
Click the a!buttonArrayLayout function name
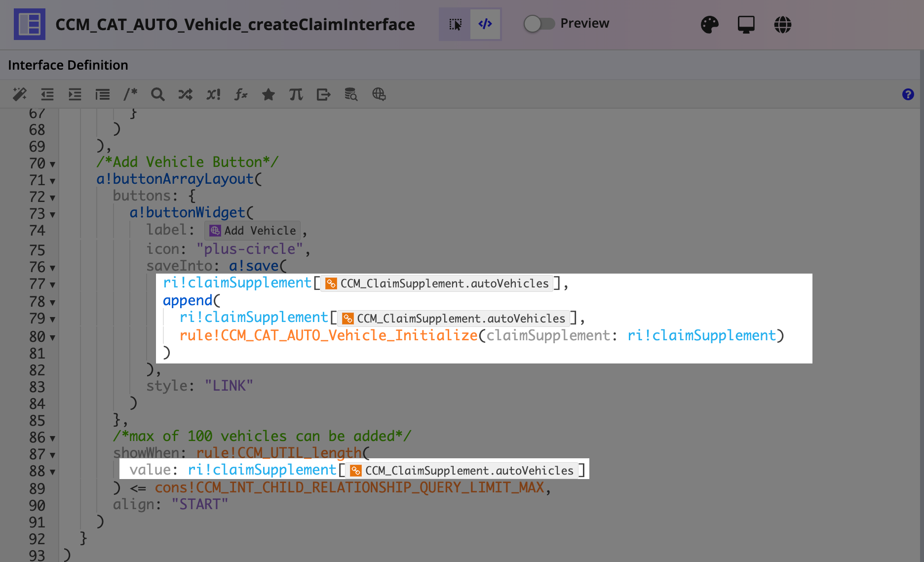pos(175,179)
